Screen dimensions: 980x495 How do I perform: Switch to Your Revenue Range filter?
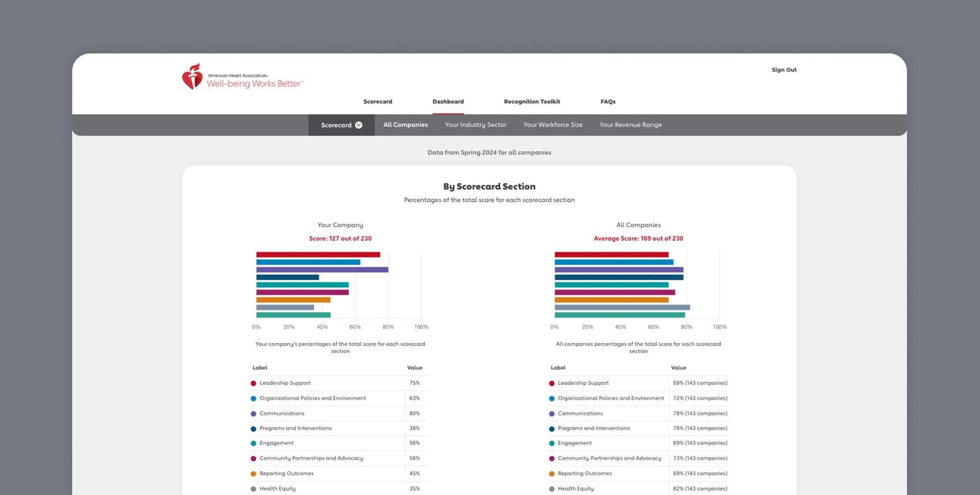pos(631,125)
